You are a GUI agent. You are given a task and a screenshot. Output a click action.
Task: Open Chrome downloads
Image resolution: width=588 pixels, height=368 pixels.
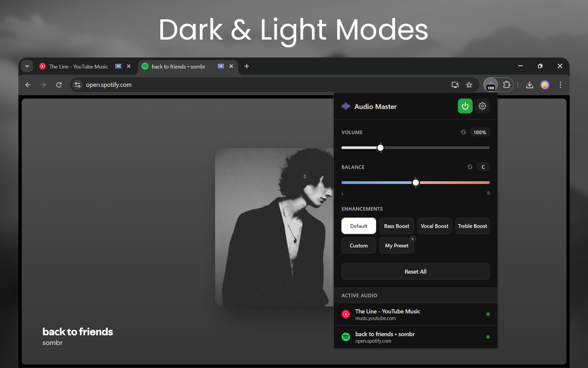529,85
